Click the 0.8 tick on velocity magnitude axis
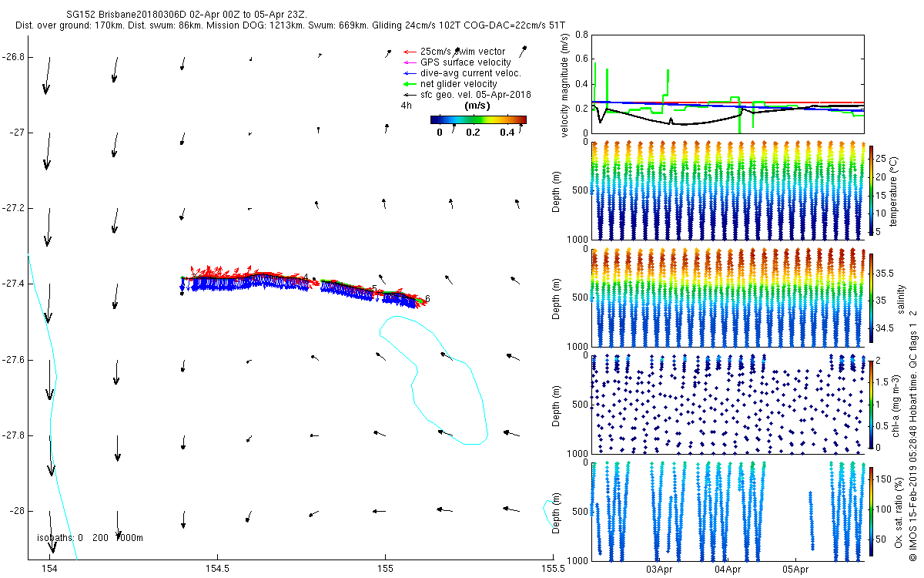 pos(581,35)
